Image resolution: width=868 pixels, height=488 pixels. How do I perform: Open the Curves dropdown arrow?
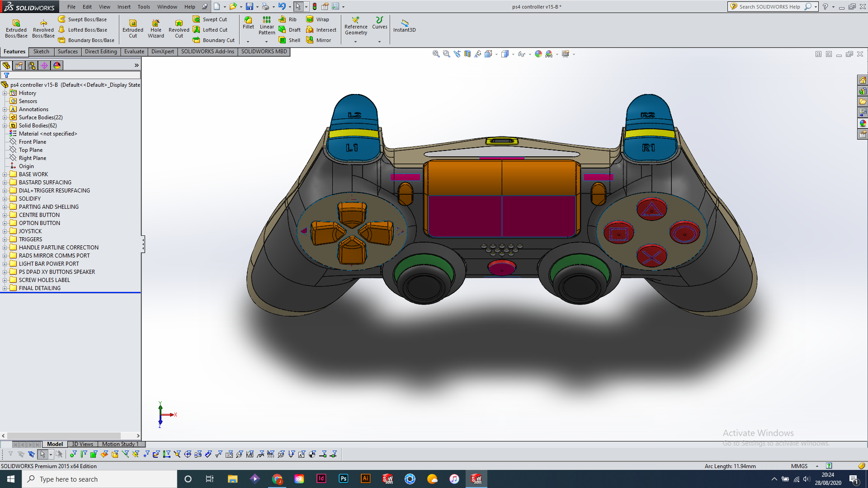379,42
